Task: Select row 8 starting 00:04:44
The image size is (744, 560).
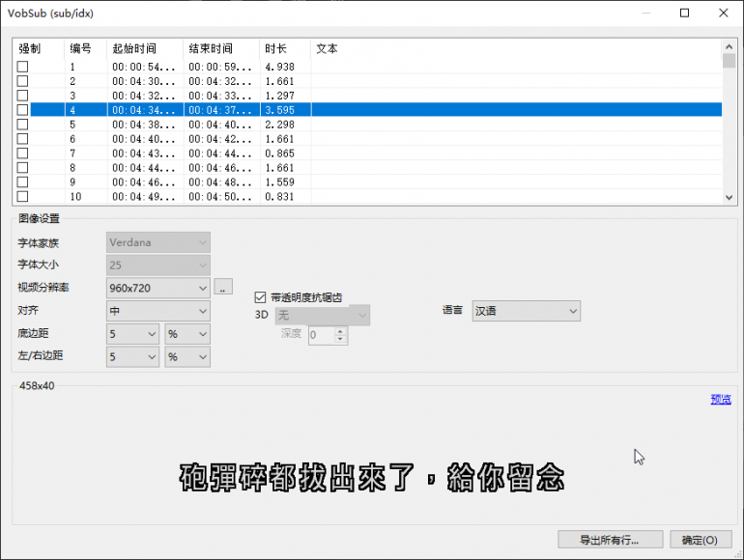Action: tap(368, 168)
